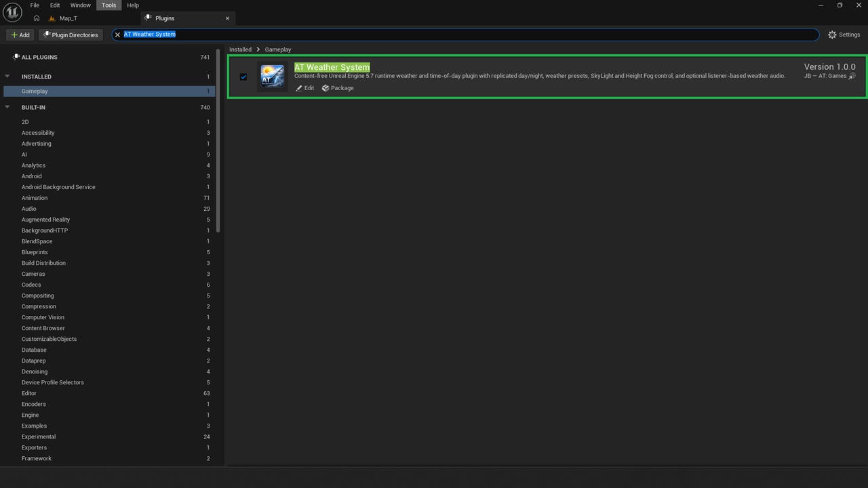Open the Window menu

click(x=81, y=5)
